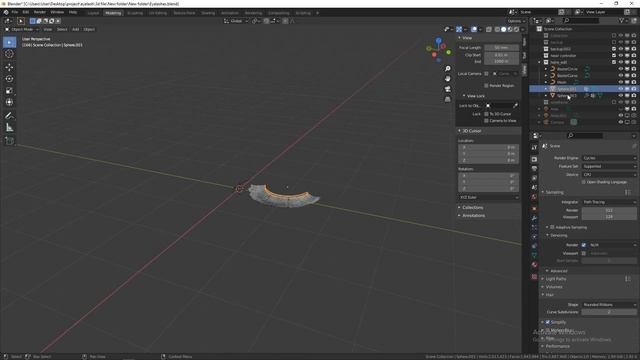Viewport: 640px width, 360px height.
Task: Select the Move tool in the left toolbar
Action: pos(9,67)
